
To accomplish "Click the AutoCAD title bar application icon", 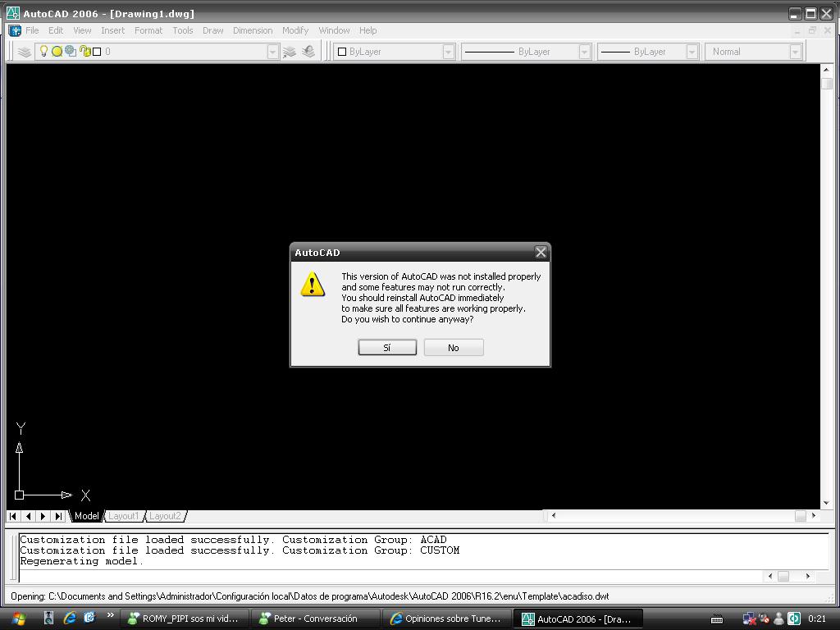I will pos(13,13).
